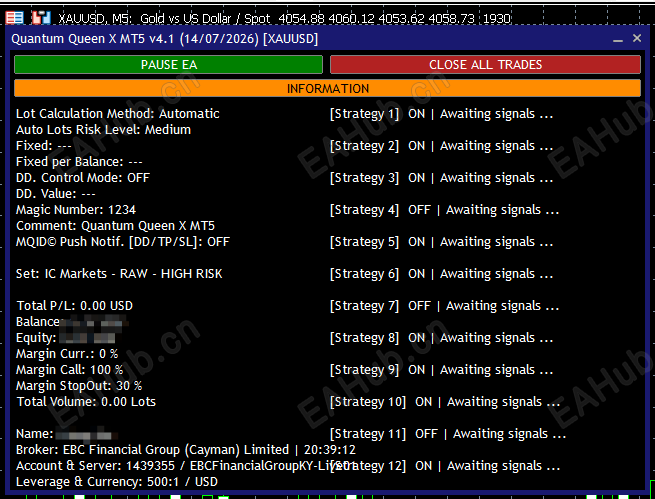Minimize the Quantum Queen X panel
The image size is (655, 499).
(x=618, y=39)
